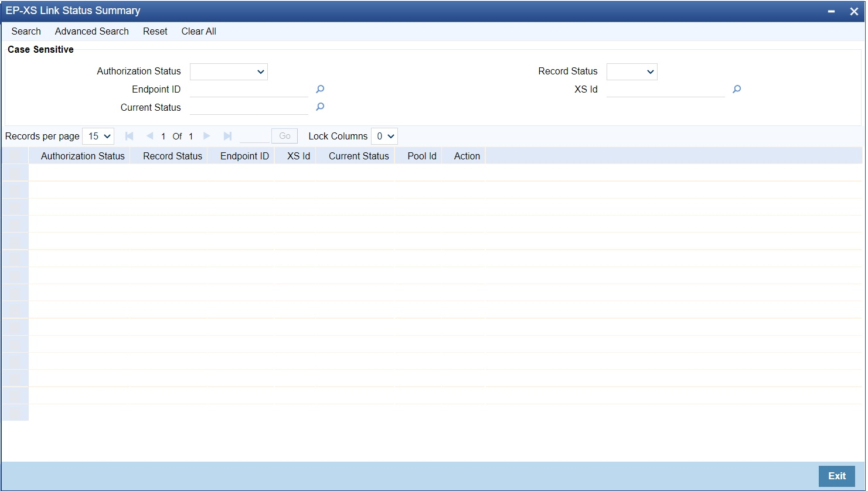Screen dimensions: 868x491
Task: Open the Current Status lookup search icon
Action: click(320, 107)
